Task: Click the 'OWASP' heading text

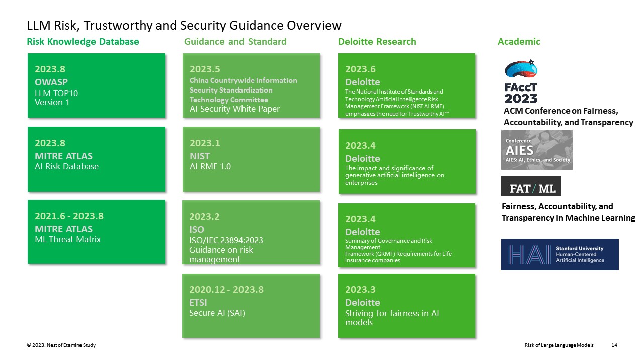Action: click(x=51, y=82)
